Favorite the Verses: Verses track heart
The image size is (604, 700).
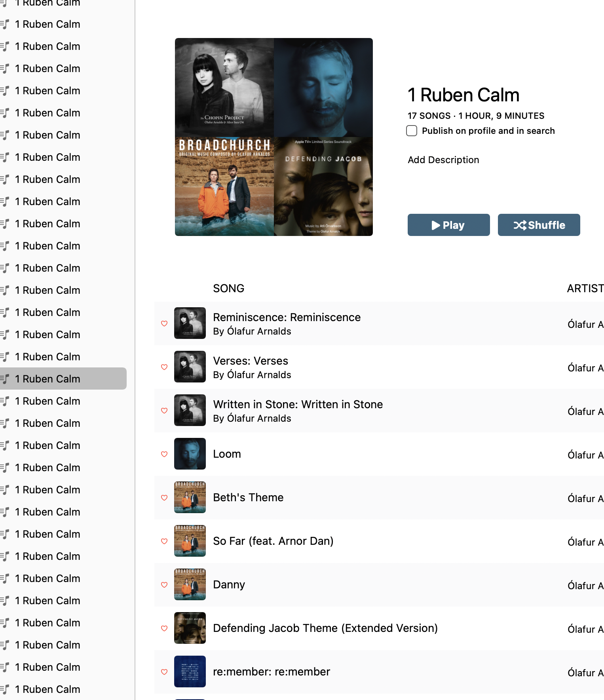coord(164,367)
